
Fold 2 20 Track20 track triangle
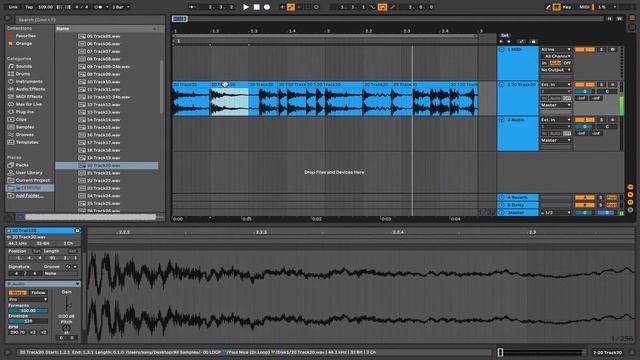502,84
